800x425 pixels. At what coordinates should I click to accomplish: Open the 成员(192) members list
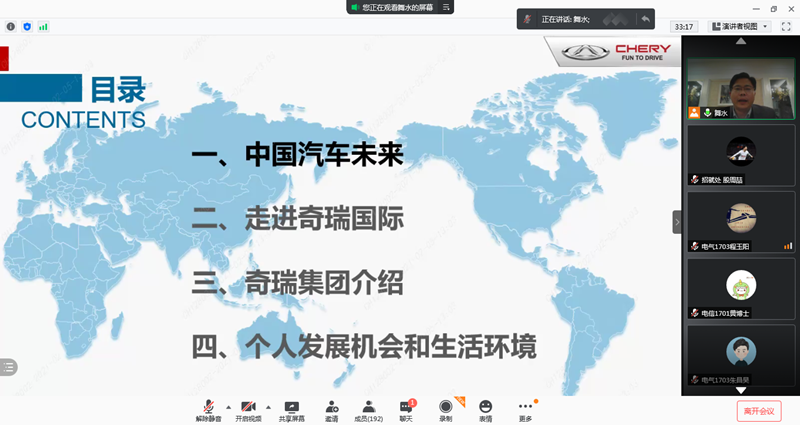pos(369,410)
